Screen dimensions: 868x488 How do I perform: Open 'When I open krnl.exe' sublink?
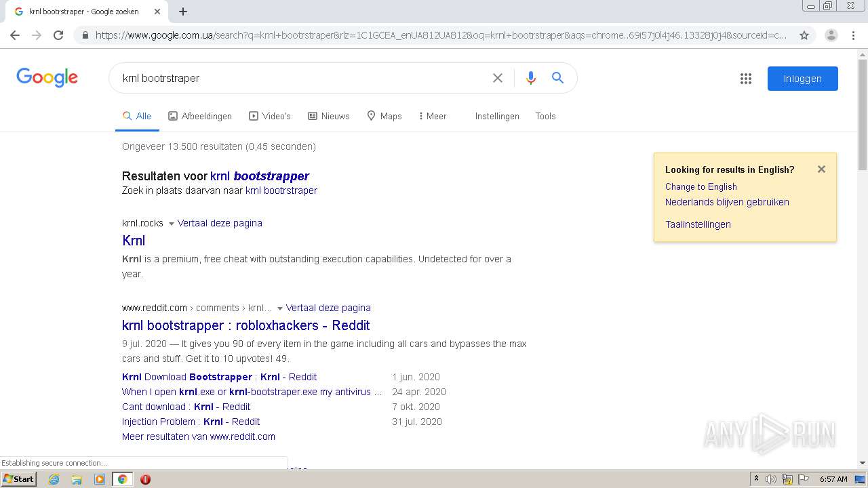click(252, 392)
